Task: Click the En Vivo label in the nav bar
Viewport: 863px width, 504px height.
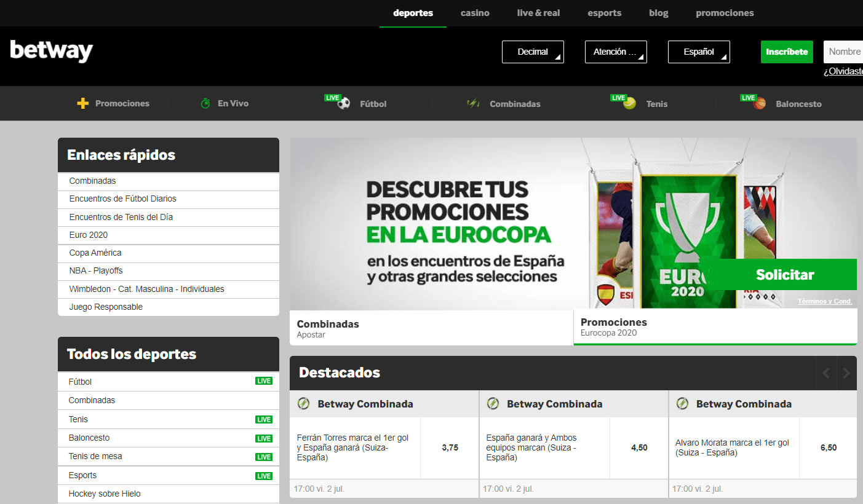Action: [x=233, y=103]
